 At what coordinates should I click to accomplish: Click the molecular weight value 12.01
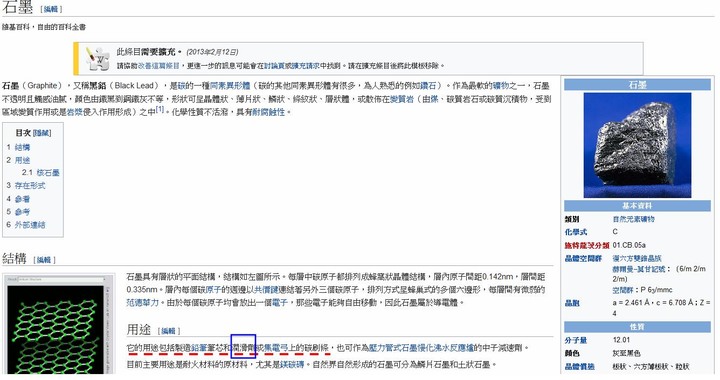[621, 340]
